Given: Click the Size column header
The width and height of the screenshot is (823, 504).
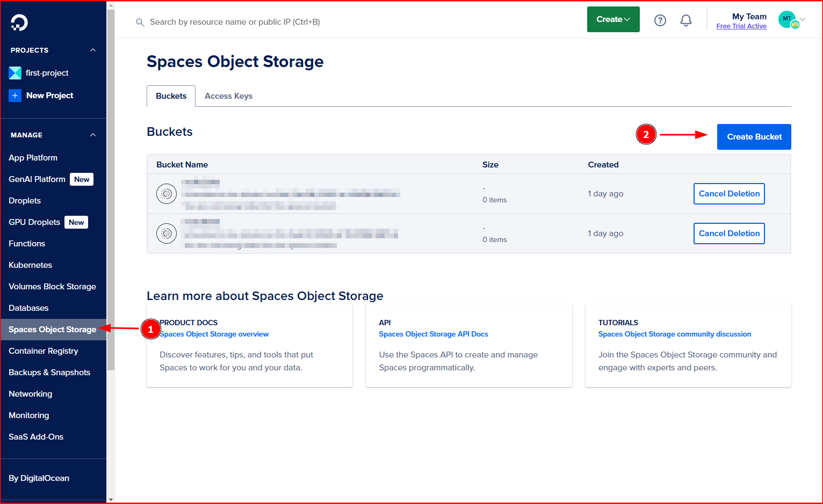Looking at the screenshot, I should [x=490, y=165].
